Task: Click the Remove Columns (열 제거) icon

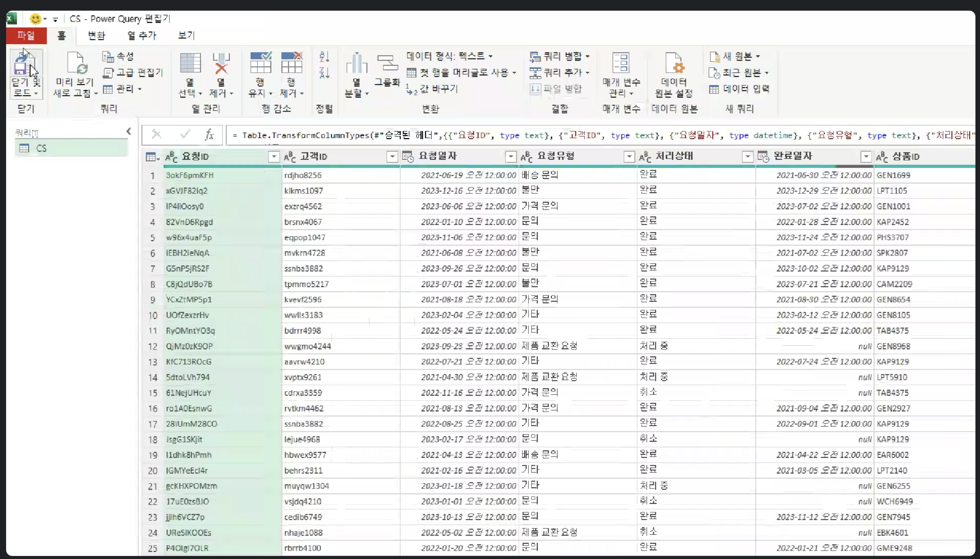Action: coord(221,64)
